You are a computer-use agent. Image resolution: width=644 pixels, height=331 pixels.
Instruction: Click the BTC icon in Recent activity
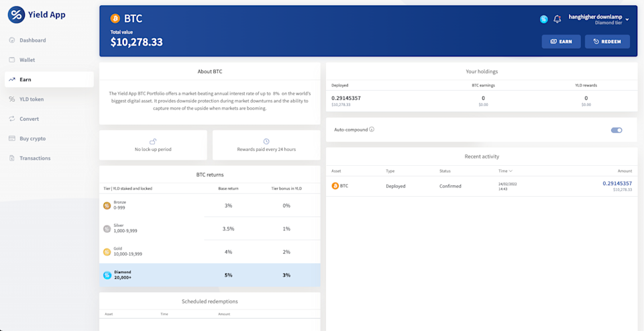tap(335, 186)
